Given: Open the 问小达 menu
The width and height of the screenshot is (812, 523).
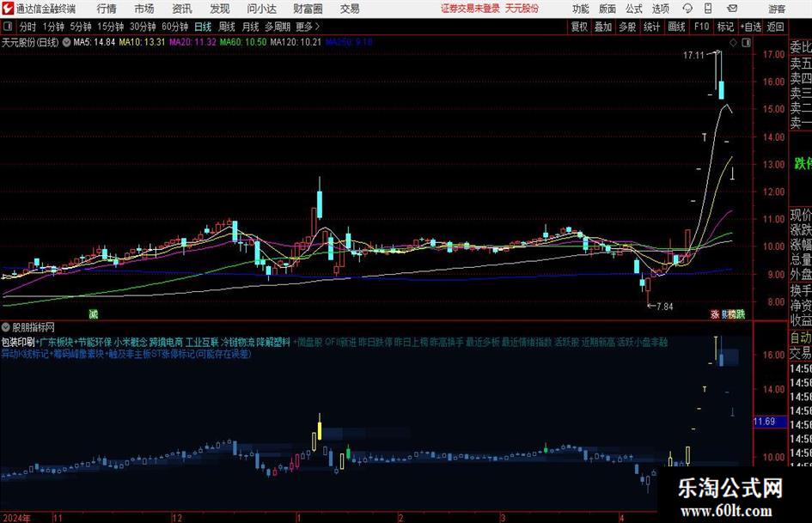Looking at the screenshot, I should coord(261,9).
